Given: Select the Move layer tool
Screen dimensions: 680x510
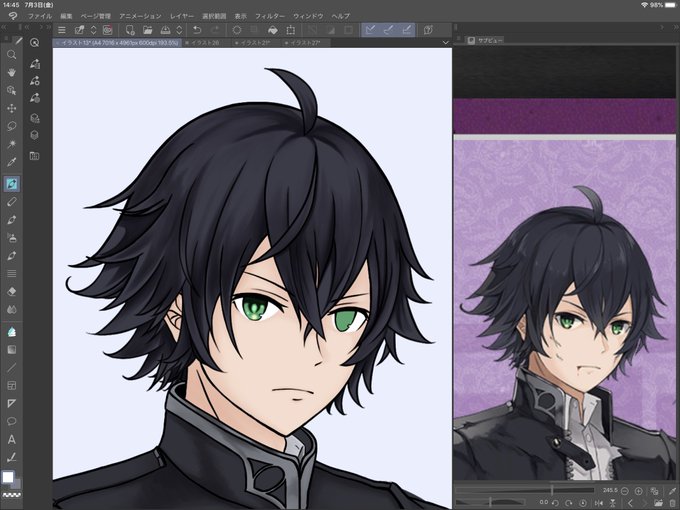Looking at the screenshot, I should (12, 108).
